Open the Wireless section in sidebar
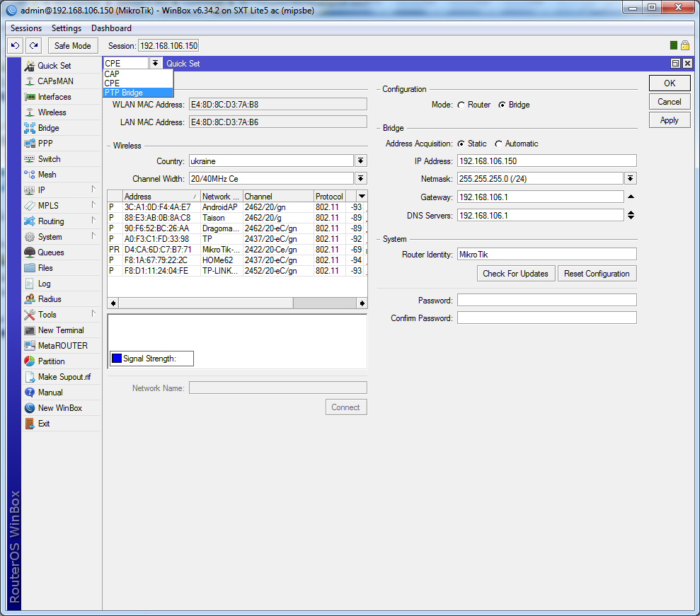This screenshot has height=616, width=700. (52, 112)
